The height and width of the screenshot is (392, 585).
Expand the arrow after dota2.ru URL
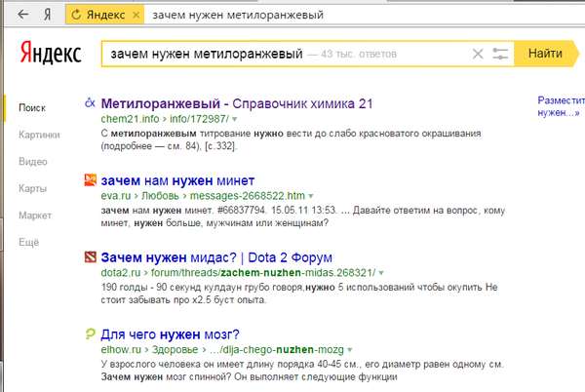pos(381,273)
